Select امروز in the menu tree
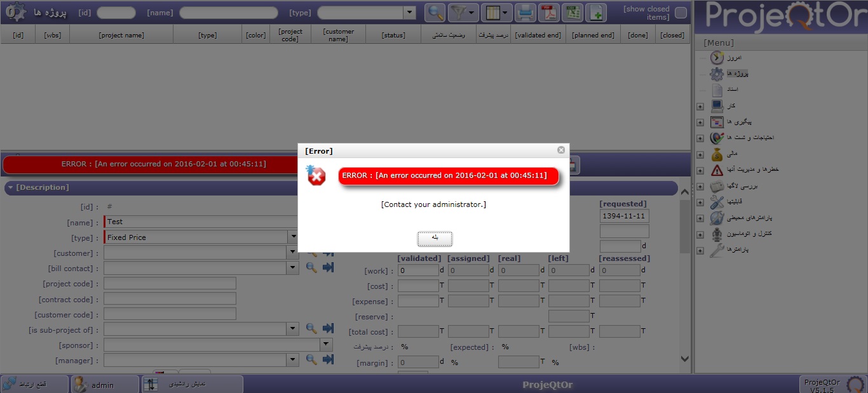868x393 pixels. pos(734,58)
